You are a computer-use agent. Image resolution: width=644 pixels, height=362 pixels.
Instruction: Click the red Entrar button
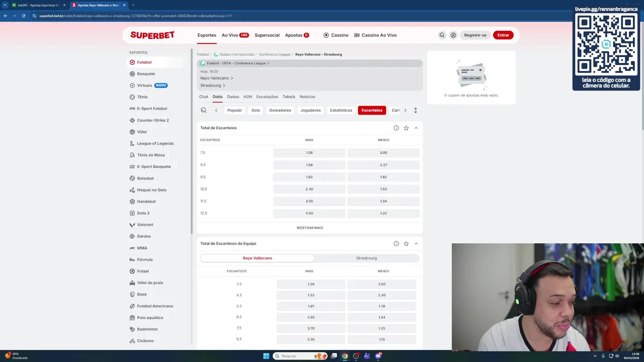click(x=503, y=35)
